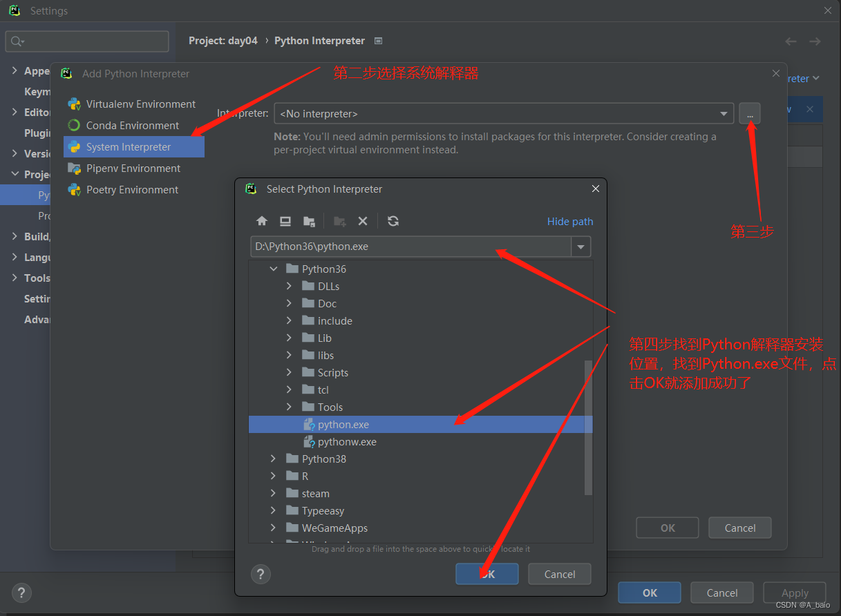841x616 pixels.
Task: Open the path history dropdown arrow
Action: pos(581,247)
